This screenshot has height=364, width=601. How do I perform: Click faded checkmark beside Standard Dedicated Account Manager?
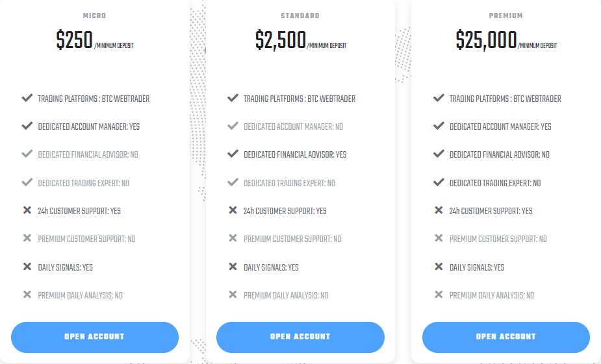point(233,126)
